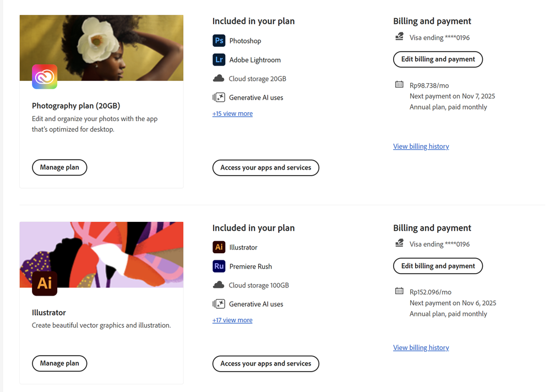The width and height of the screenshot is (550, 392).
Task: Click the Adobe Lightroom icon
Action: point(219,60)
